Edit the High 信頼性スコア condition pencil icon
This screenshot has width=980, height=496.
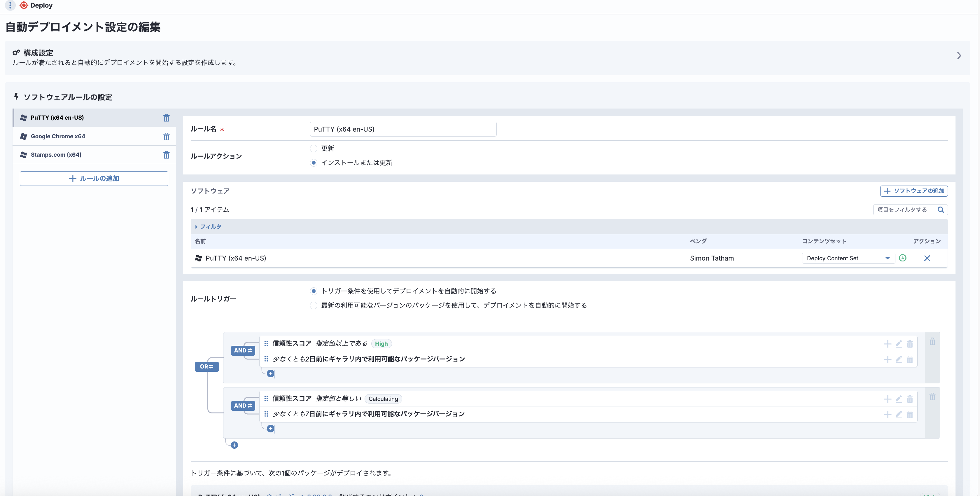click(899, 344)
